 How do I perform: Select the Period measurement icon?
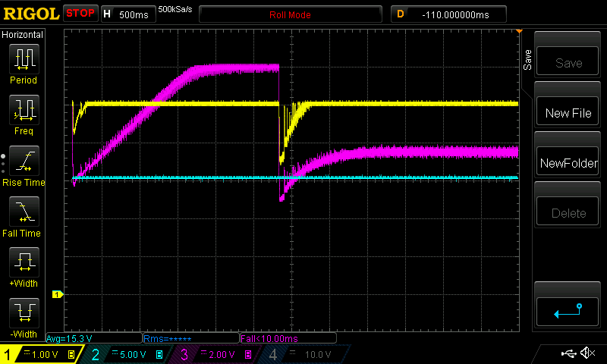pyautogui.click(x=23, y=64)
